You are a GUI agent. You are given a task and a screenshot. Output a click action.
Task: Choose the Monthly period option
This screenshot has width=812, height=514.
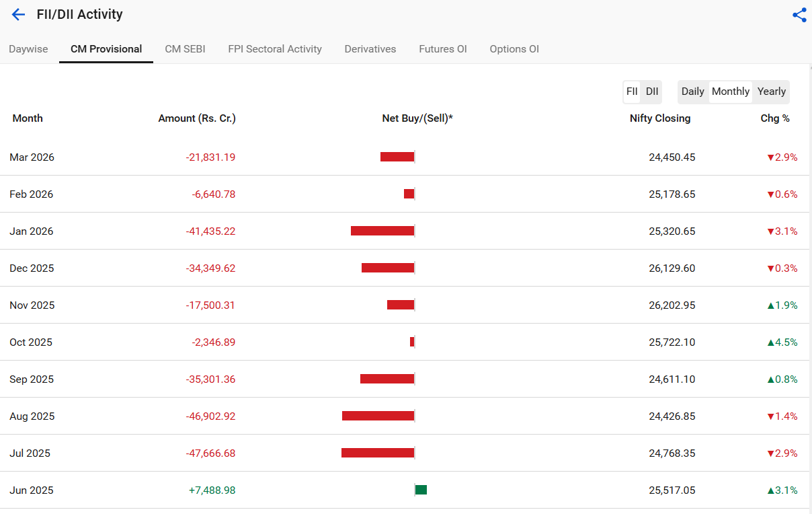[x=730, y=91]
